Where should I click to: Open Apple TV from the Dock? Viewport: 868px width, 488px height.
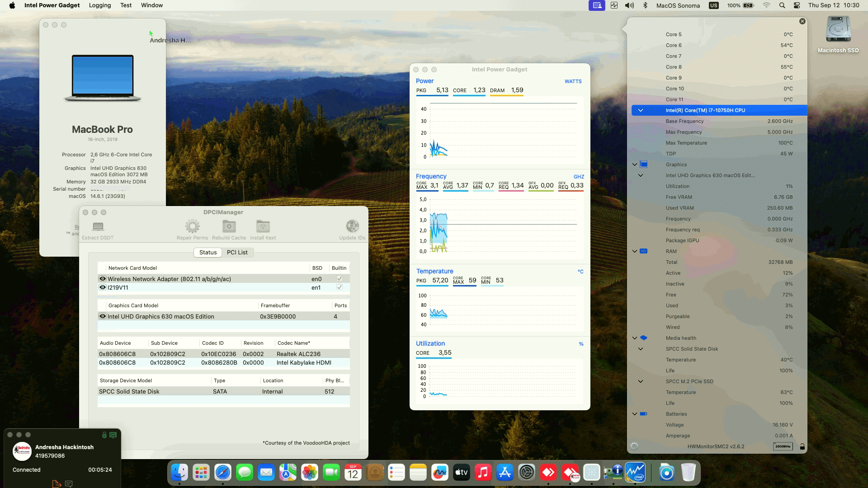(462, 473)
